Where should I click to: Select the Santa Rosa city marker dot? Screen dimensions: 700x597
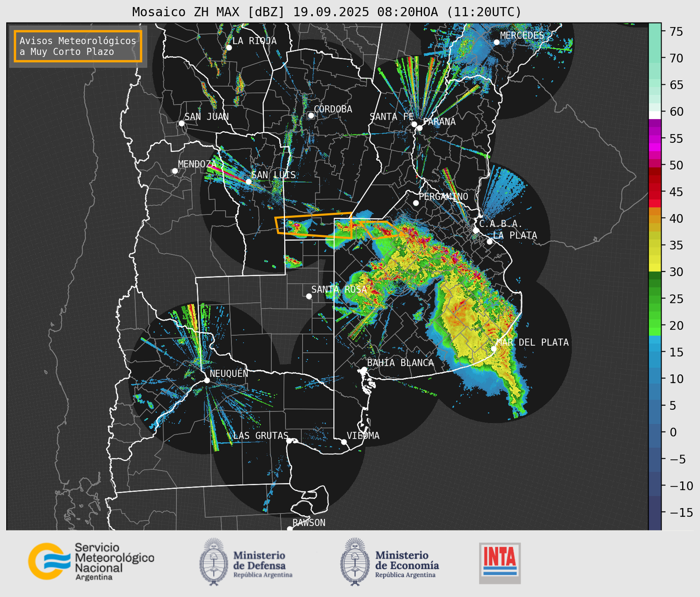coord(309,296)
